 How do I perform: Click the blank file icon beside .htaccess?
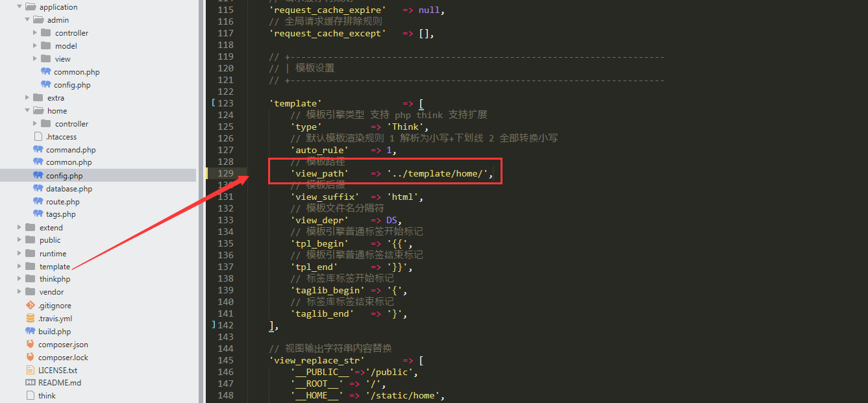click(x=39, y=136)
